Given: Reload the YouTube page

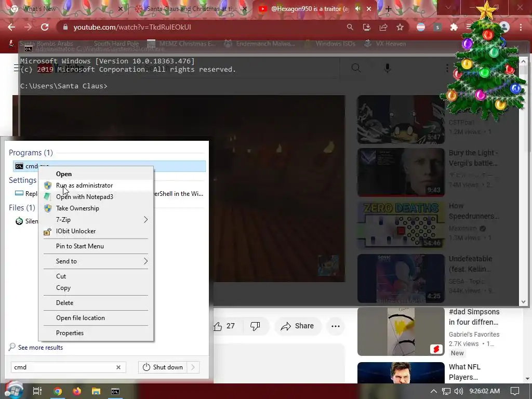Looking at the screenshot, I should pos(45,27).
